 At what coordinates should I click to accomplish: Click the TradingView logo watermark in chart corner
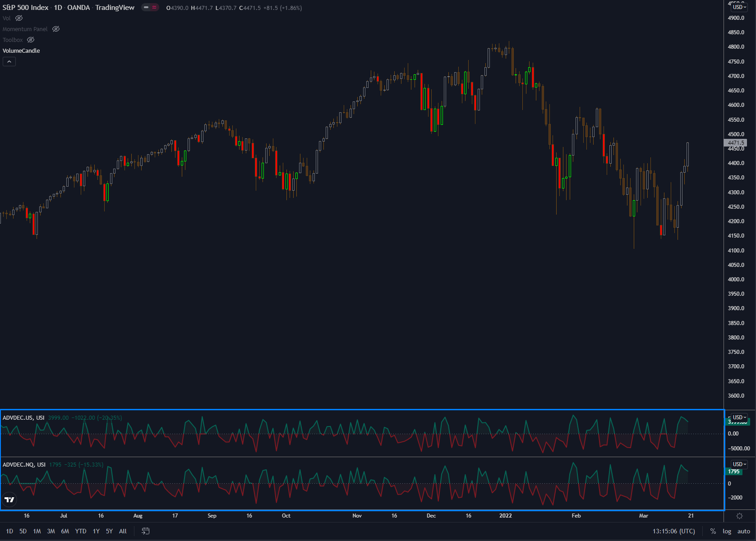[9, 500]
